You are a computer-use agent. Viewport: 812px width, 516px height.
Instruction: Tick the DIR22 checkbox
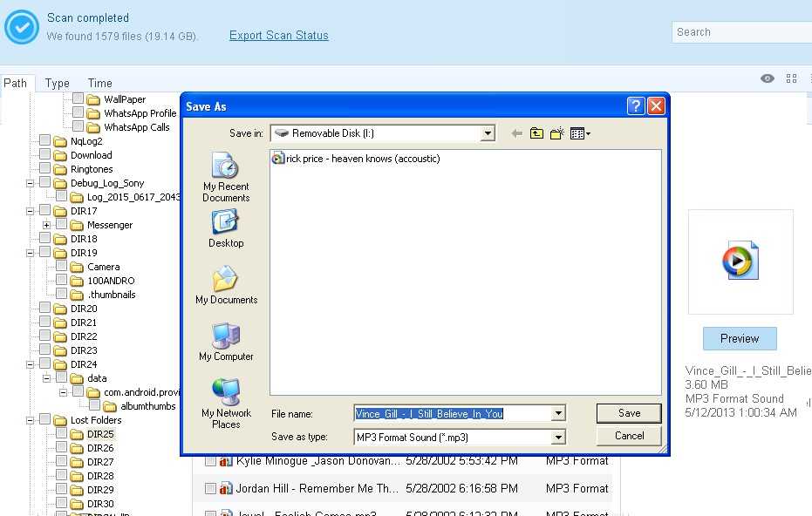point(45,336)
